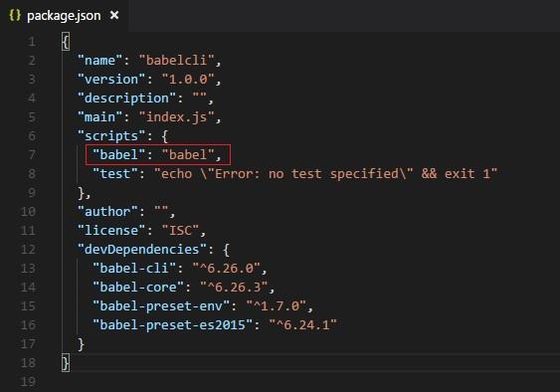Image resolution: width=560 pixels, height=392 pixels.
Task: Click the "test" script key
Action: 115,174
